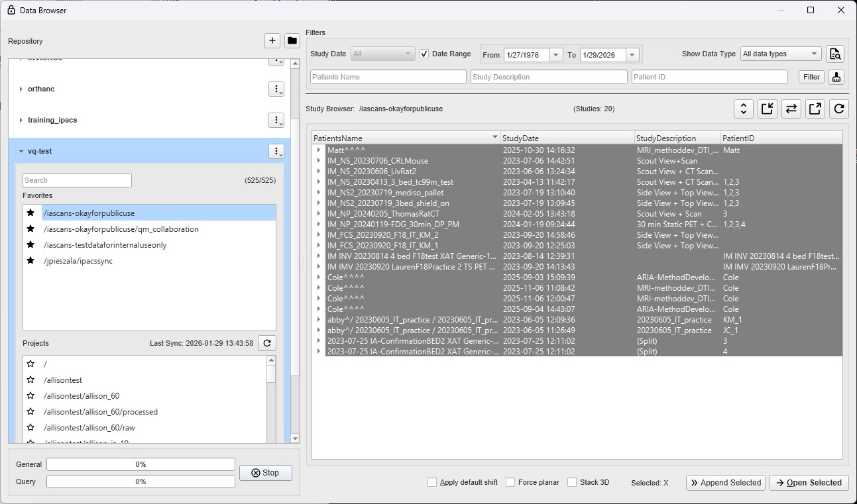Click the Open Selected button

[807, 483]
